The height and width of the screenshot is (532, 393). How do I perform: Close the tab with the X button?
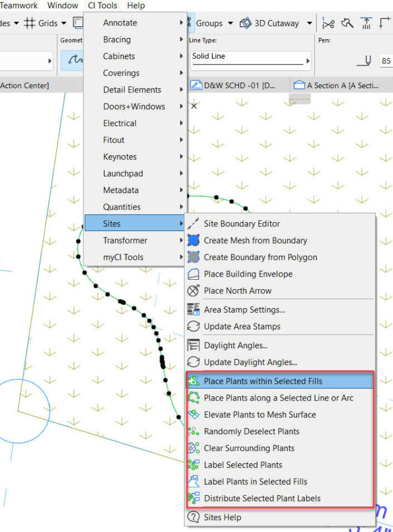pyautogui.click(x=194, y=106)
